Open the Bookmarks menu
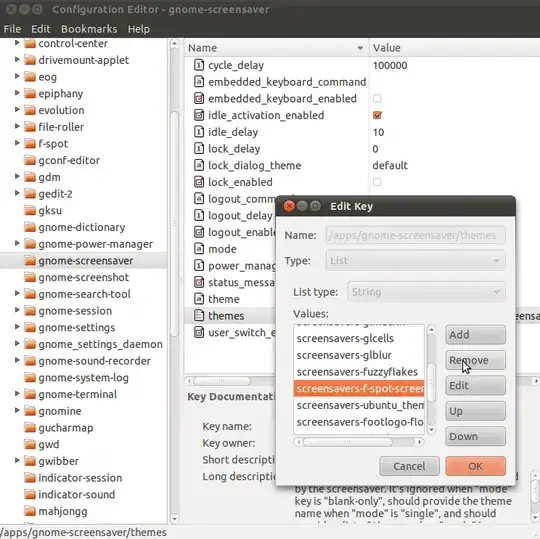 (89, 29)
